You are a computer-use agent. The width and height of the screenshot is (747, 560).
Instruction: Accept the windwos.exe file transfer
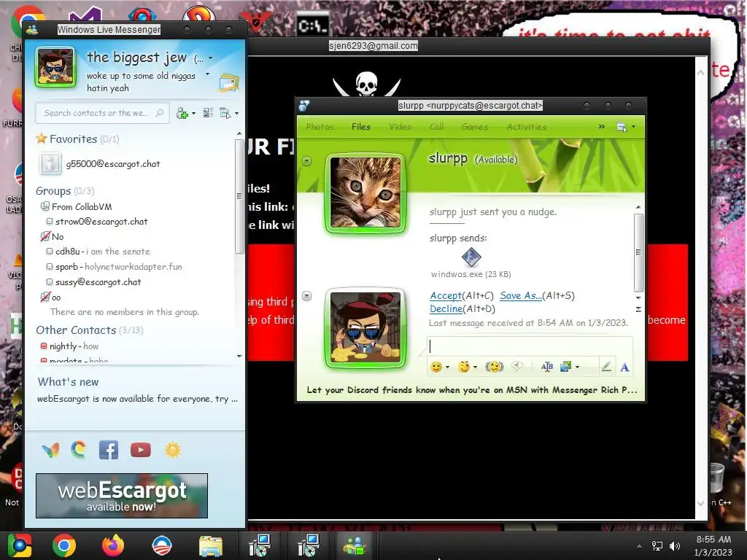point(446,296)
